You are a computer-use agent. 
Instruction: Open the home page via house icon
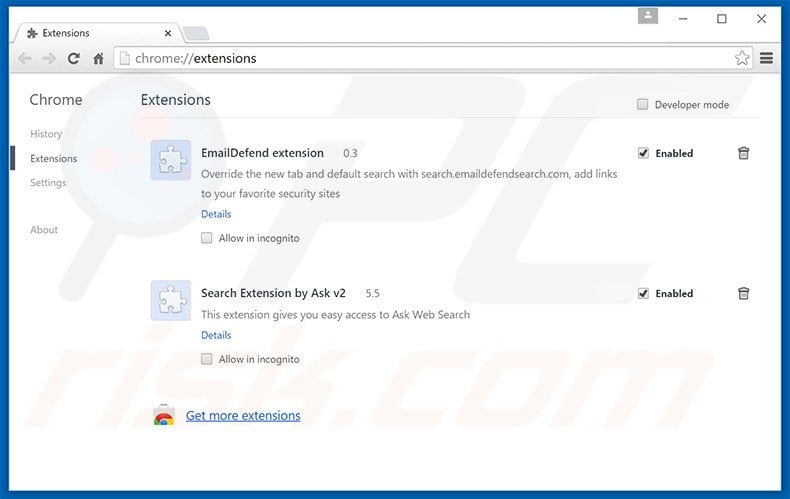[x=98, y=58]
